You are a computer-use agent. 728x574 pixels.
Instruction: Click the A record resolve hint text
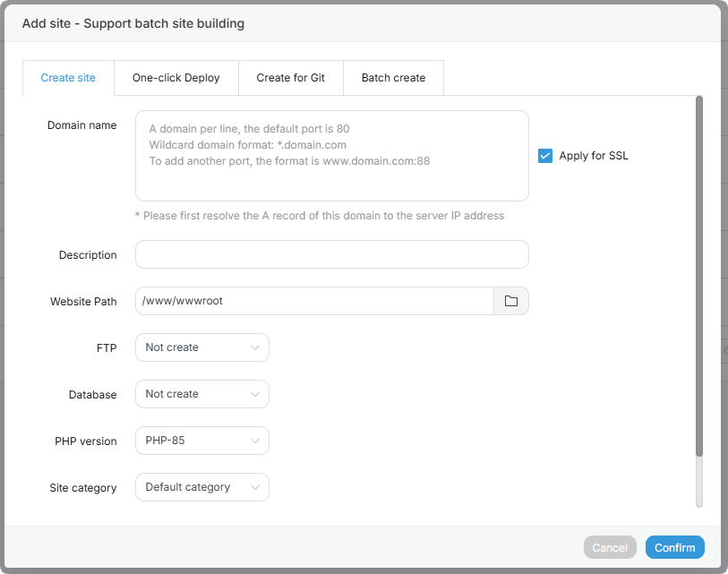tap(320, 216)
